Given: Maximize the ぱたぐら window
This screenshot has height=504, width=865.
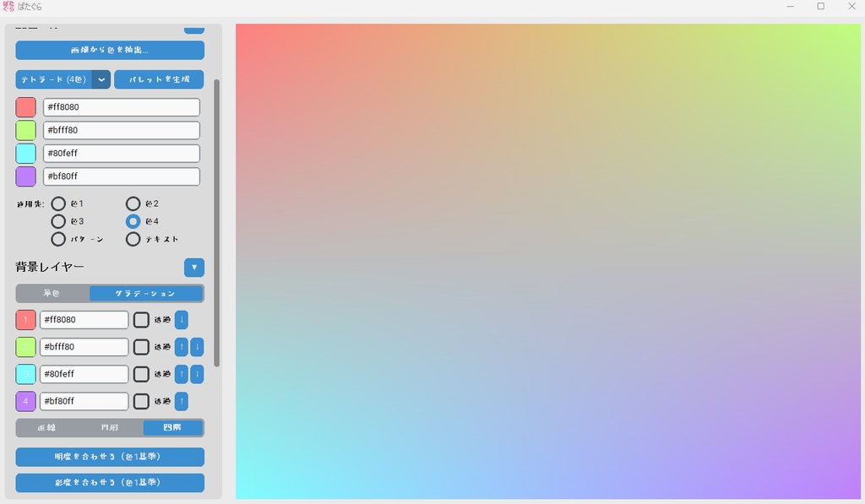Looking at the screenshot, I should [x=821, y=7].
